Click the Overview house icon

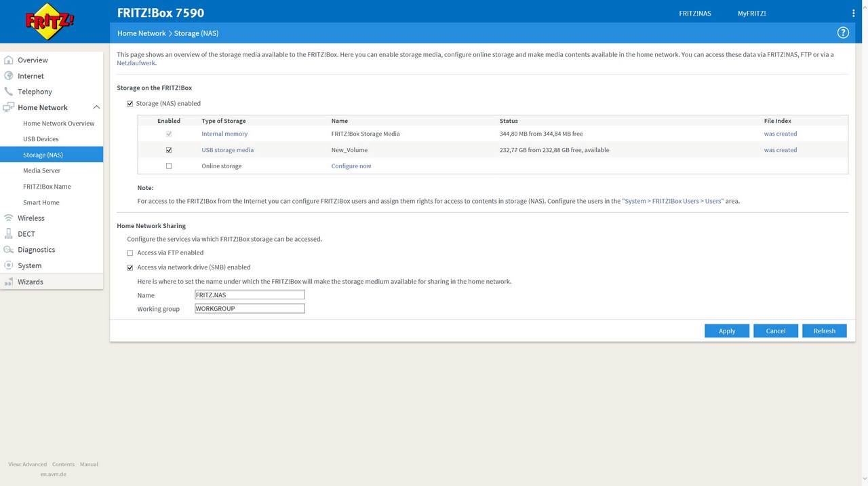pyautogui.click(x=9, y=60)
